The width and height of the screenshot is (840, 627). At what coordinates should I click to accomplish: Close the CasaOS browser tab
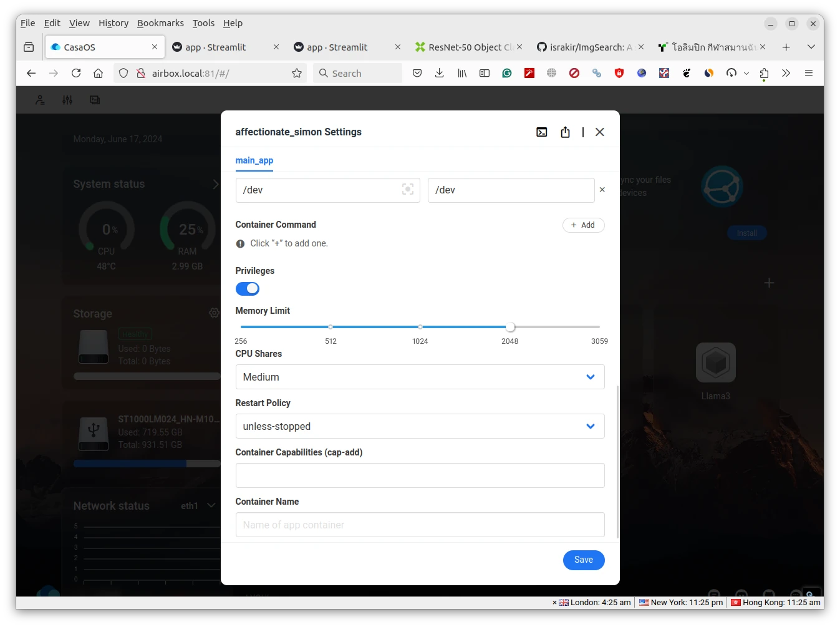pyautogui.click(x=155, y=47)
